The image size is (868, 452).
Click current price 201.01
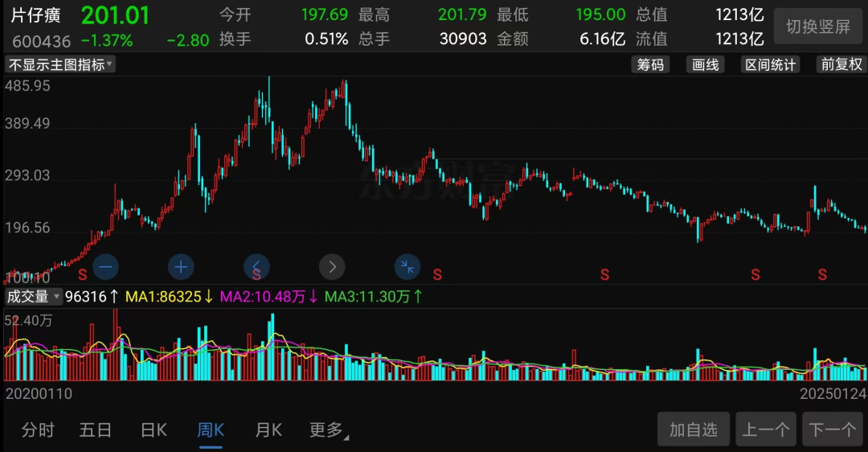(115, 15)
